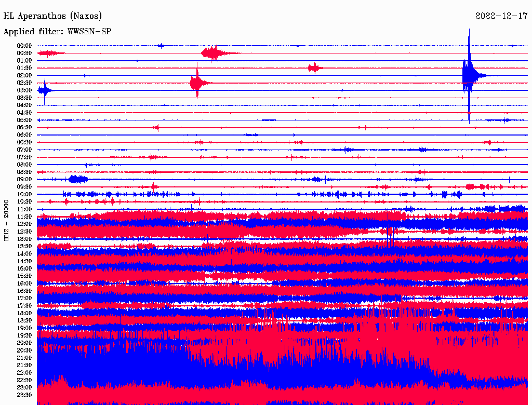The height and width of the screenshot is (405, 532).
Task: Click the station title HL Aperanthos (Naxos)
Action: pos(53,16)
